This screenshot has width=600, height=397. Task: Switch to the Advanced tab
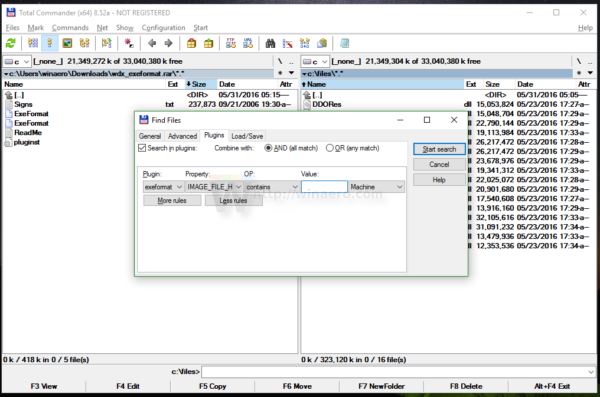(x=183, y=136)
